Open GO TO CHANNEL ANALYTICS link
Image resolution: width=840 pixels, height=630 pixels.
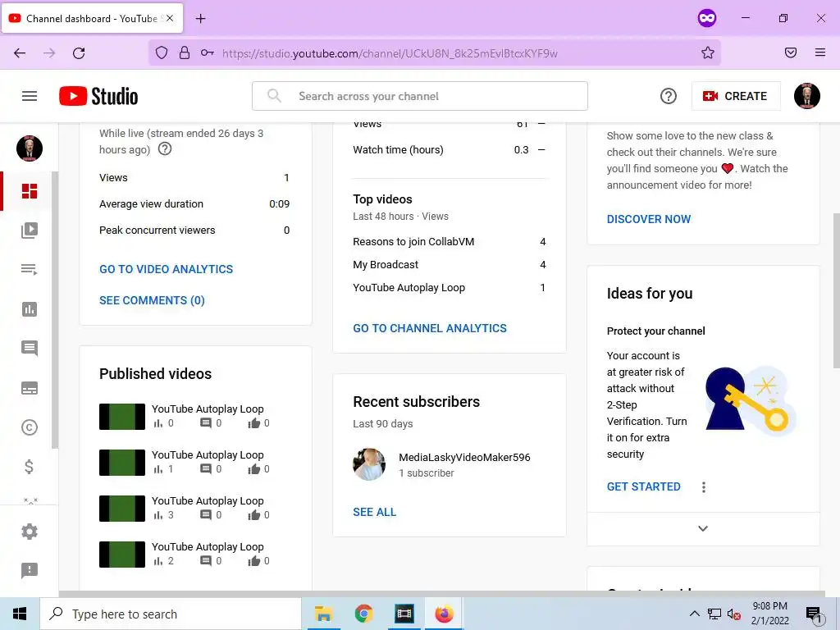click(x=430, y=328)
